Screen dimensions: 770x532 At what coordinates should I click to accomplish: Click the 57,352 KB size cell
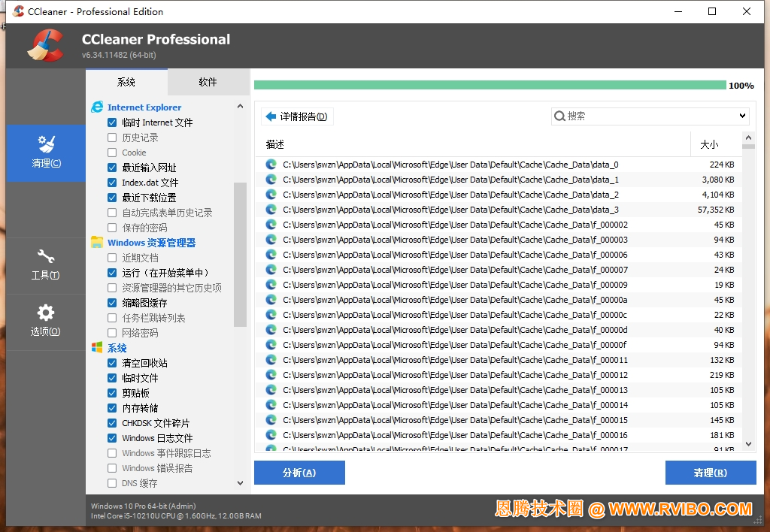click(716, 210)
